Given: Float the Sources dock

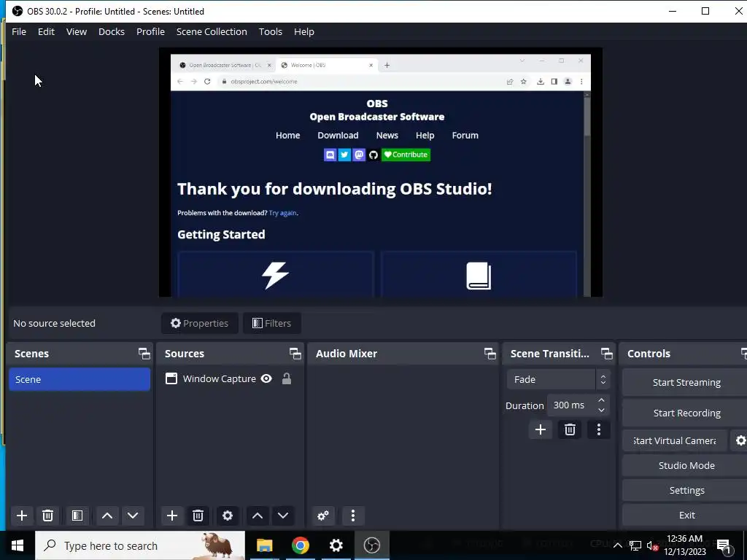Looking at the screenshot, I should 295,354.
